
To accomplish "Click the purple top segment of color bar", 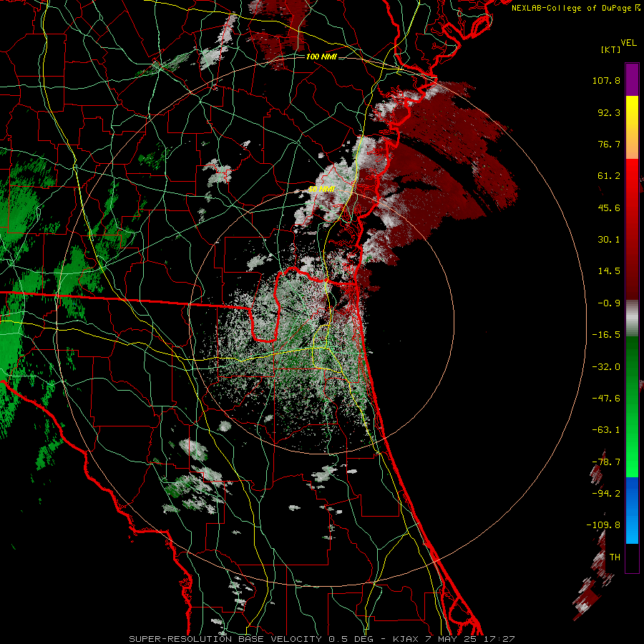I will coord(632,80).
